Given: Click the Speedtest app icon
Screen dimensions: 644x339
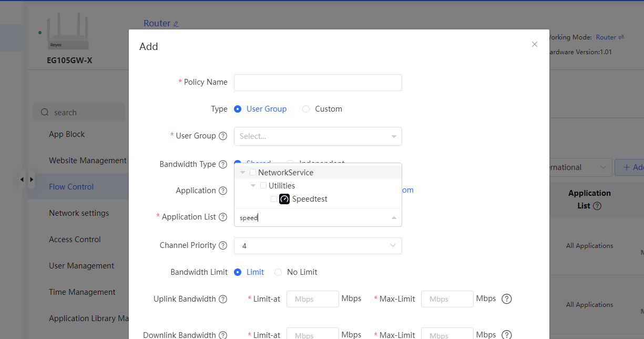Looking at the screenshot, I should 284,199.
